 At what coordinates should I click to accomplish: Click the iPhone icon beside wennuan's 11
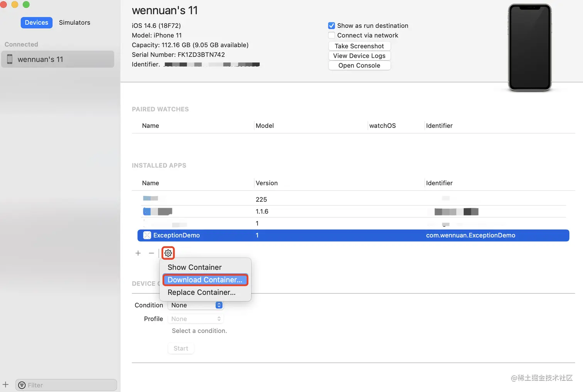click(x=10, y=59)
